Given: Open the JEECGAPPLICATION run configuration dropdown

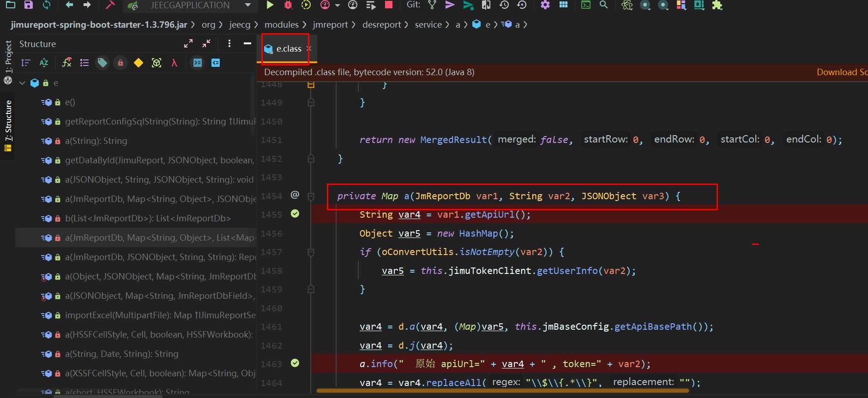Looking at the screenshot, I should (x=190, y=5).
